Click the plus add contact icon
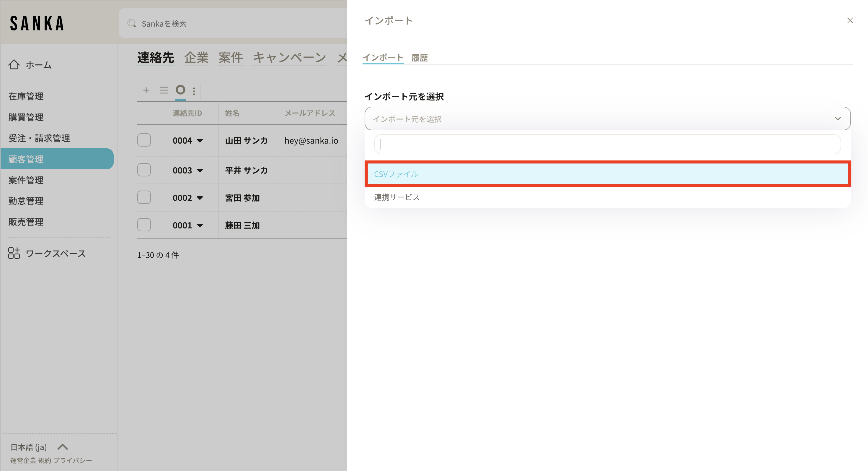 (146, 90)
